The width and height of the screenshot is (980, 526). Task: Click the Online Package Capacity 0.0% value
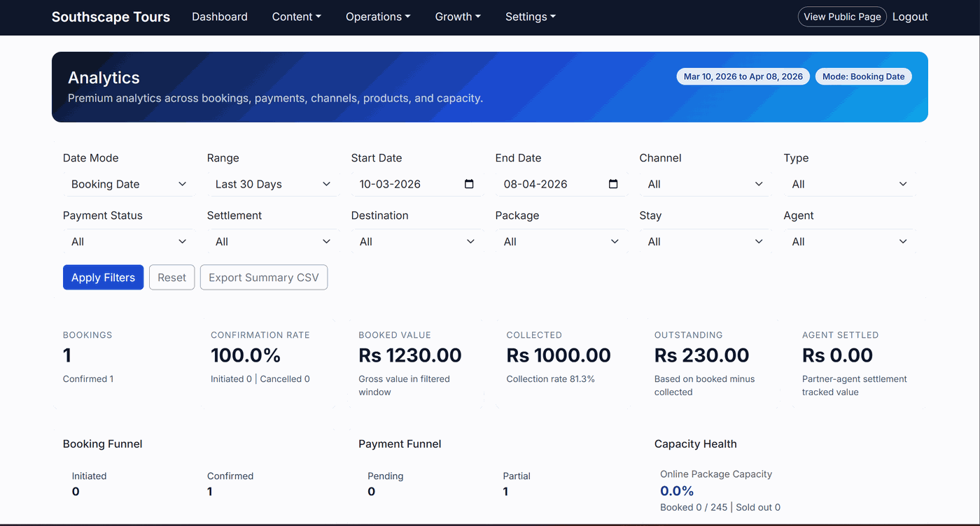coord(677,491)
